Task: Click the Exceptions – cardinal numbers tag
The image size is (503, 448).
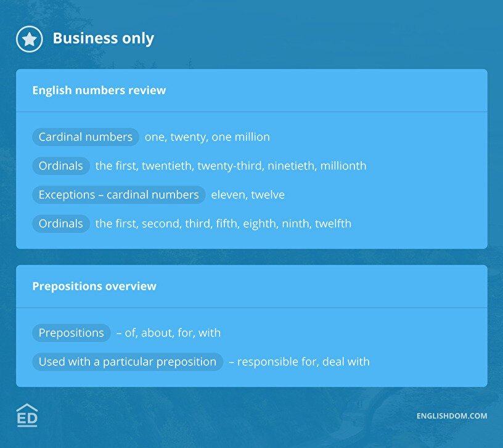Action: point(118,195)
